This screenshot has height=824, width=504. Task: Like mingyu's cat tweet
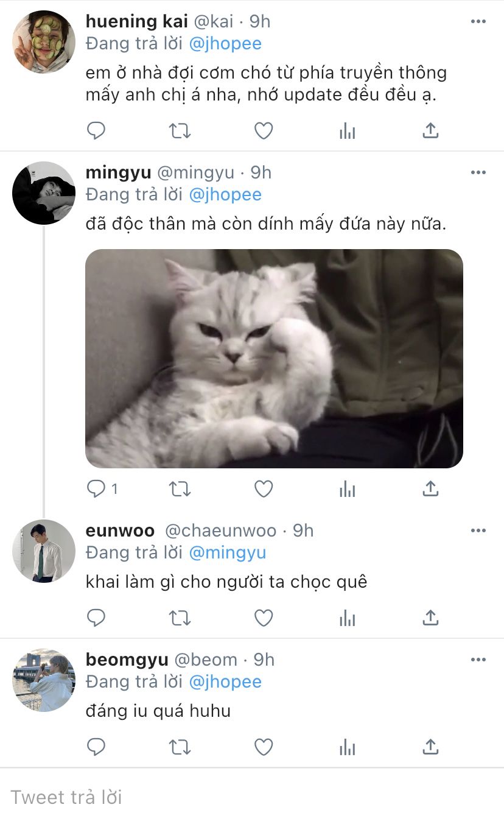(x=263, y=488)
